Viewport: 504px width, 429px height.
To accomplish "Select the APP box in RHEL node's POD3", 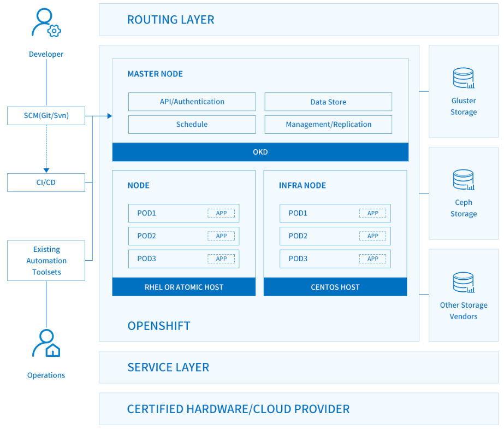I will (x=221, y=259).
